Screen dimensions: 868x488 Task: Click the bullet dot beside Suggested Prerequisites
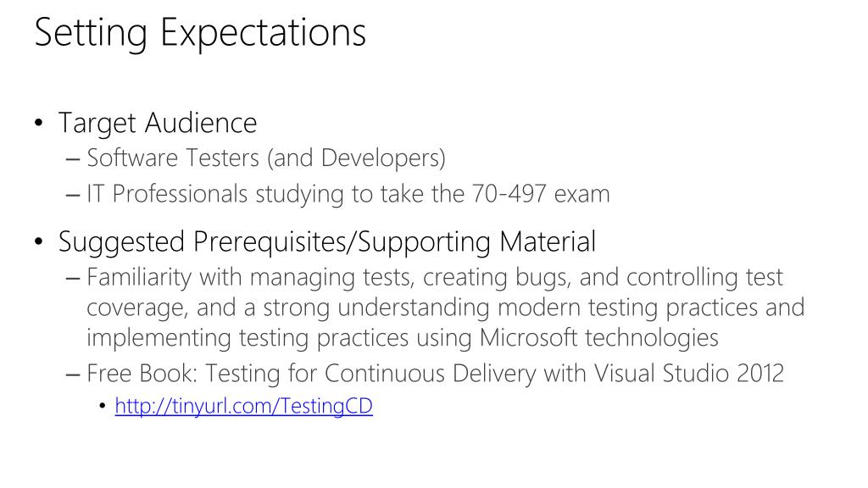tap(38, 241)
